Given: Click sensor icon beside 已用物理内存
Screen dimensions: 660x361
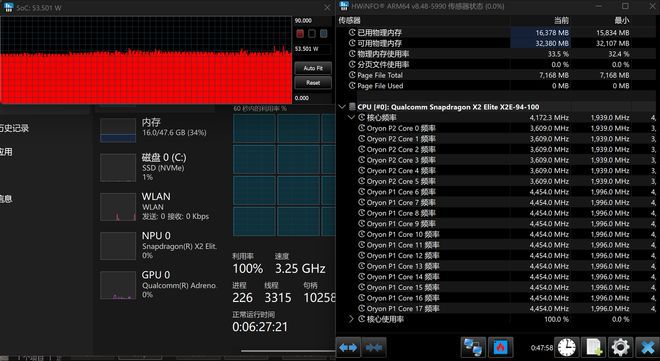Looking at the screenshot, I should [x=352, y=32].
